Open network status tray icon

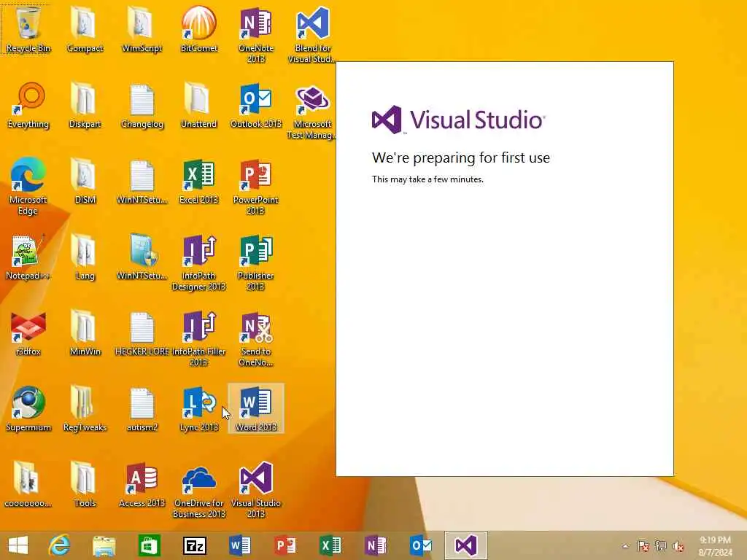[661, 546]
